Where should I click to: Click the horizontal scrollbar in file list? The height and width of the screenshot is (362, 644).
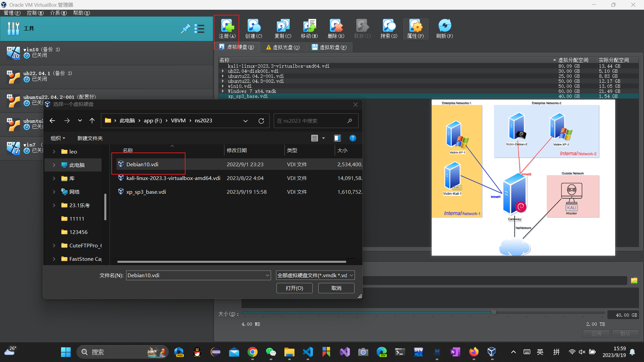231,262
